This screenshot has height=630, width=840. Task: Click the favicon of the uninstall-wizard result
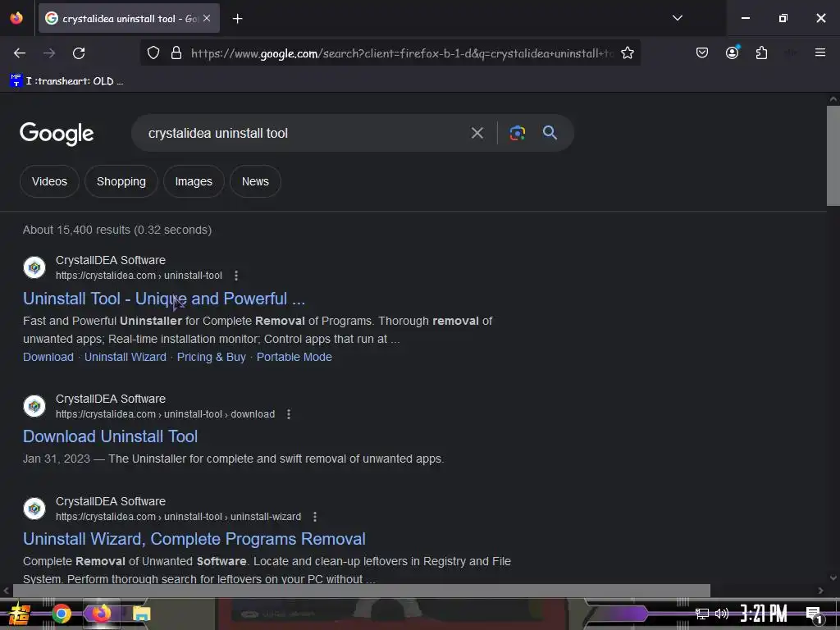pyautogui.click(x=34, y=509)
